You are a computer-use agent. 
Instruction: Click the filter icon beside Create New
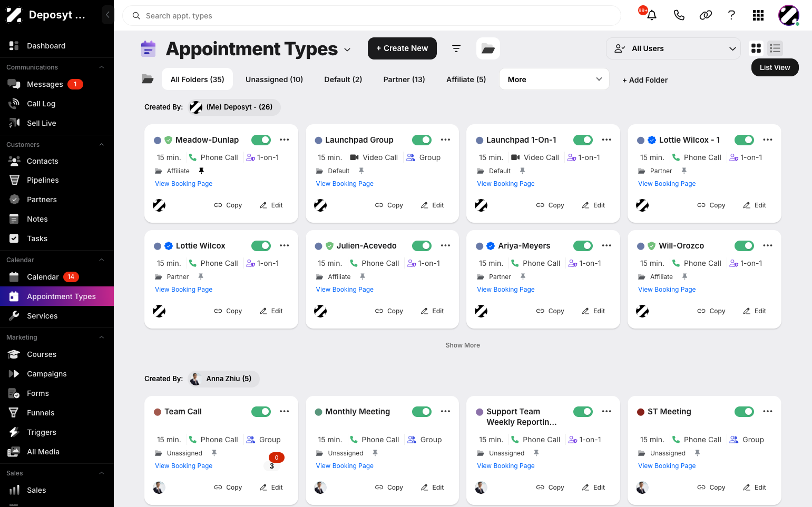point(456,48)
